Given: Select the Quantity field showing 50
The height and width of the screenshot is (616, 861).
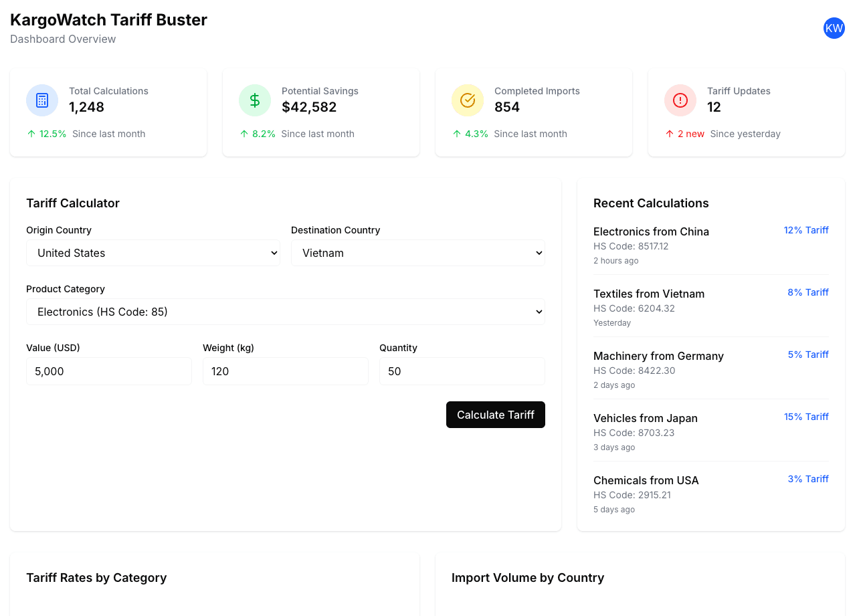Looking at the screenshot, I should [462, 371].
